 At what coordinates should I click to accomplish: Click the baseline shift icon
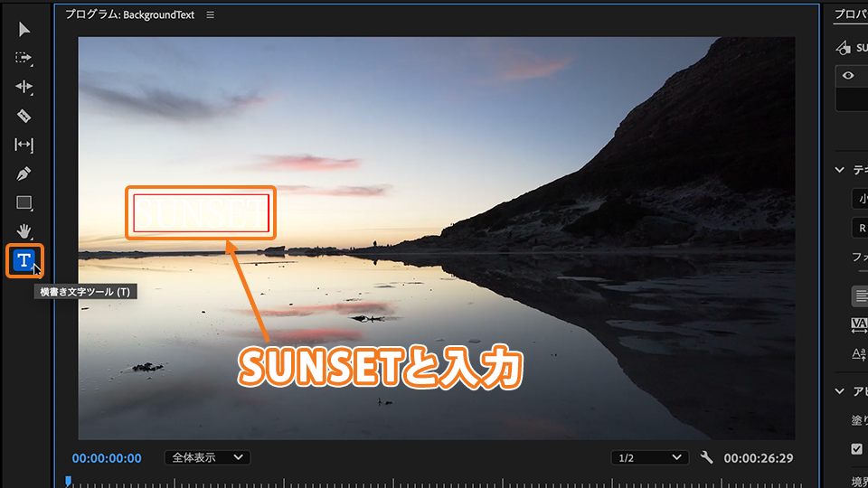859,353
